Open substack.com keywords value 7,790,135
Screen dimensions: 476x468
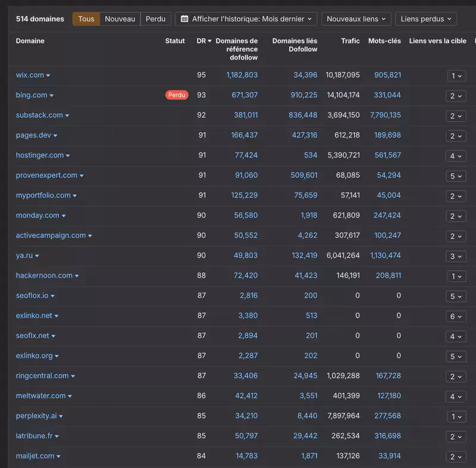386,115
